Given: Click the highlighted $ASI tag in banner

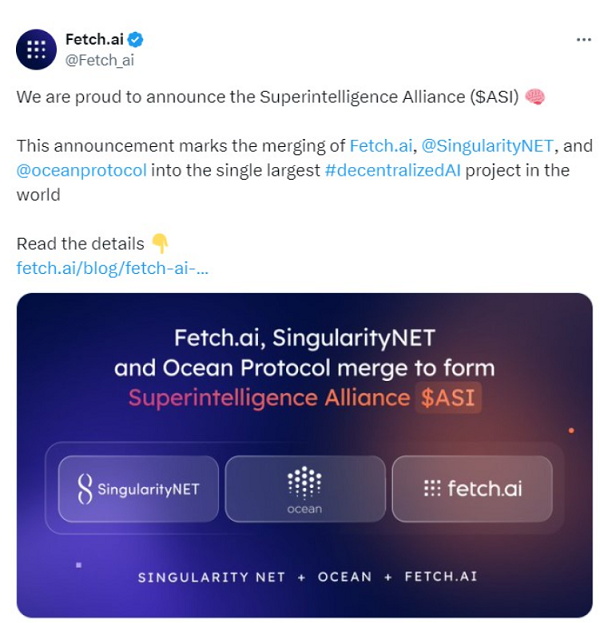Looking at the screenshot, I should pyautogui.click(x=448, y=397).
